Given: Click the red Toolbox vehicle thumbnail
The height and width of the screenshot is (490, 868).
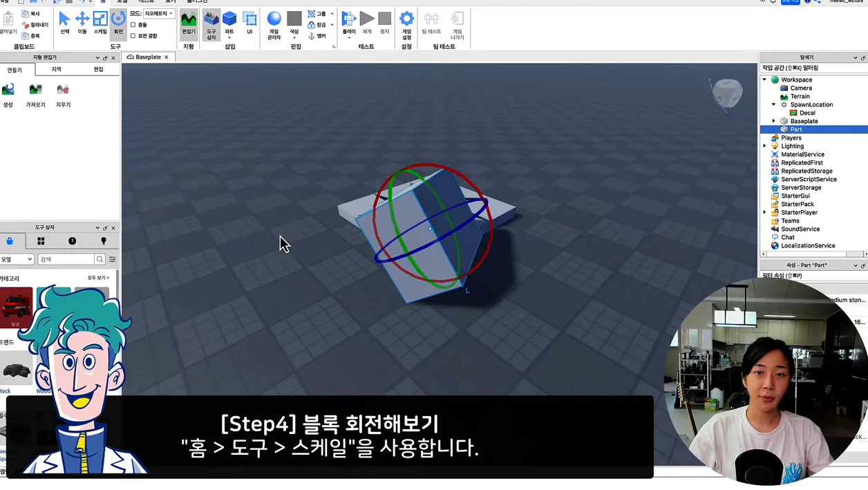Looking at the screenshot, I should [16, 307].
